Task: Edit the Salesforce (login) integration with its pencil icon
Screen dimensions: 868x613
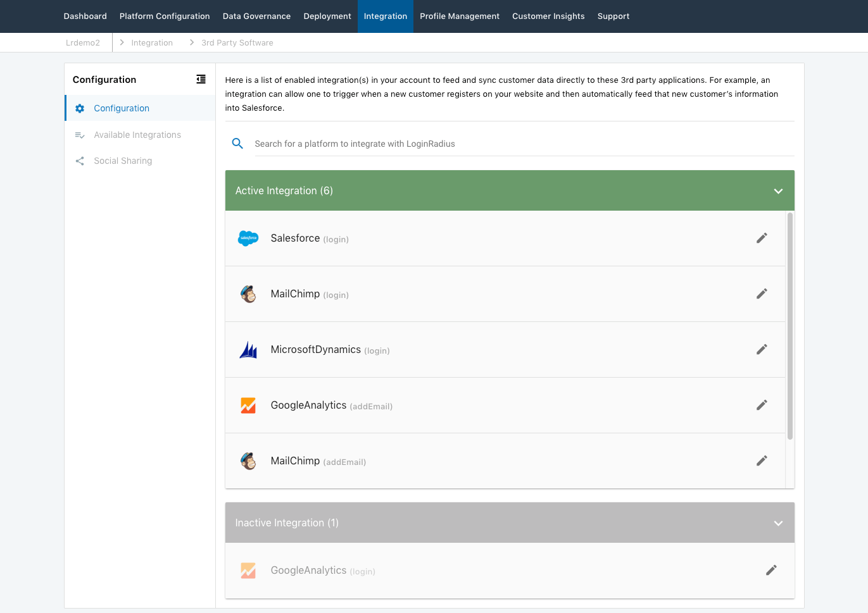Action: tap(762, 238)
